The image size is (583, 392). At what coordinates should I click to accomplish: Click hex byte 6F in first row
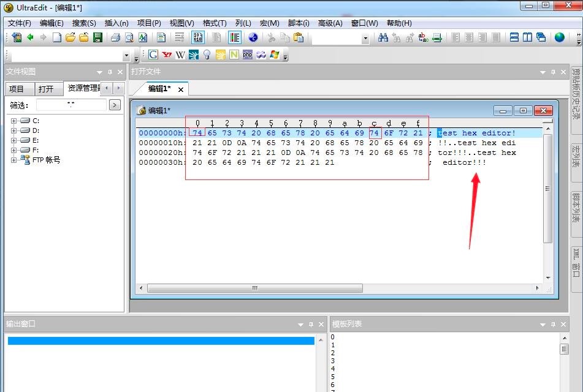click(x=389, y=133)
